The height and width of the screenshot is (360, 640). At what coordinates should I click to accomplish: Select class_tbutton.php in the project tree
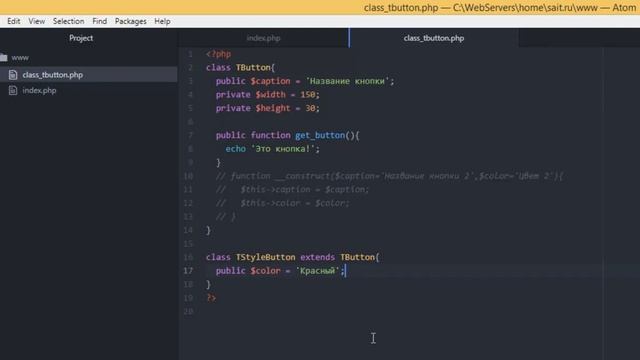53,75
